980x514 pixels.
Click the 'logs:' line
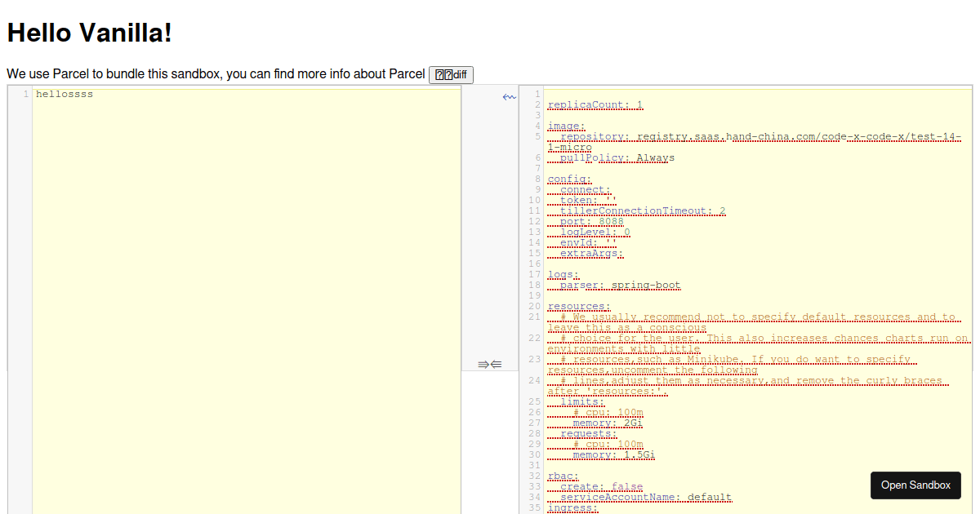pos(563,274)
